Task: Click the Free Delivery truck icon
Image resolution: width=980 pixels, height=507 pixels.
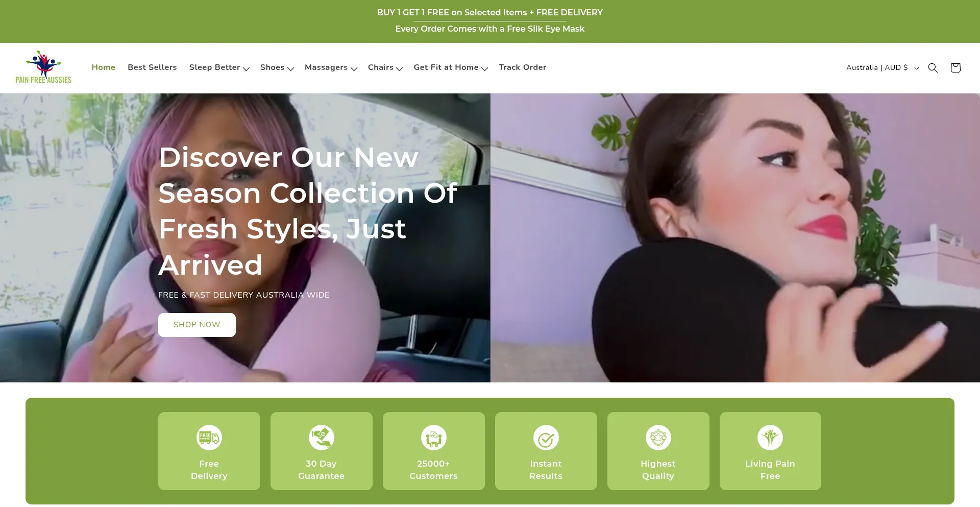Action: tap(209, 438)
